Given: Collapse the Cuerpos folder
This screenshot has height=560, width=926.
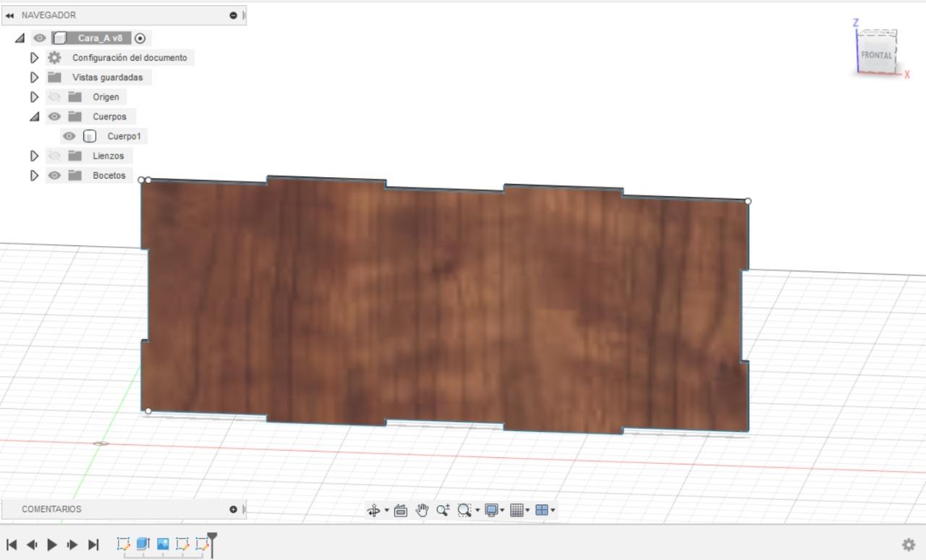Looking at the screenshot, I should pyautogui.click(x=34, y=116).
